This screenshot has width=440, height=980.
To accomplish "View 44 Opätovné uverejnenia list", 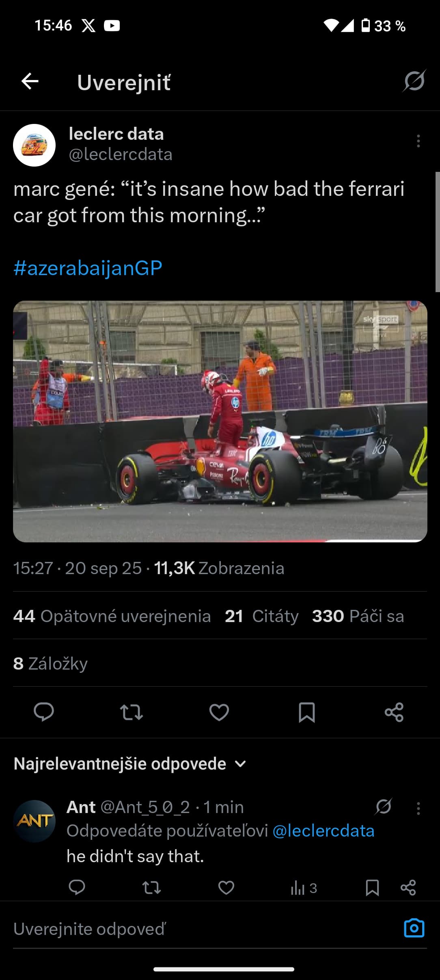I will click(x=112, y=616).
